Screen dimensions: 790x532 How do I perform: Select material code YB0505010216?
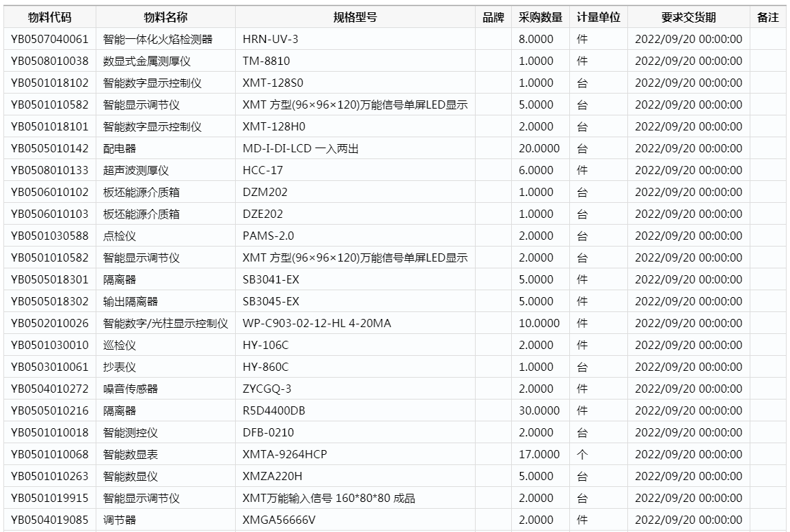(x=50, y=410)
